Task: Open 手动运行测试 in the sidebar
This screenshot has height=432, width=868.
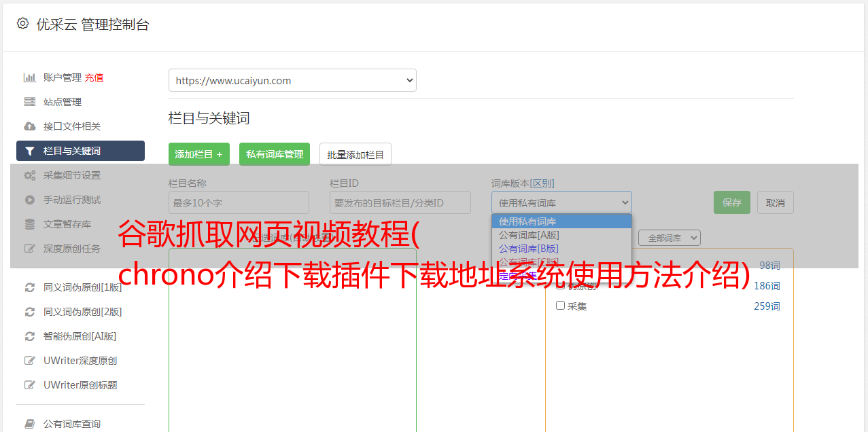Action: [x=72, y=200]
